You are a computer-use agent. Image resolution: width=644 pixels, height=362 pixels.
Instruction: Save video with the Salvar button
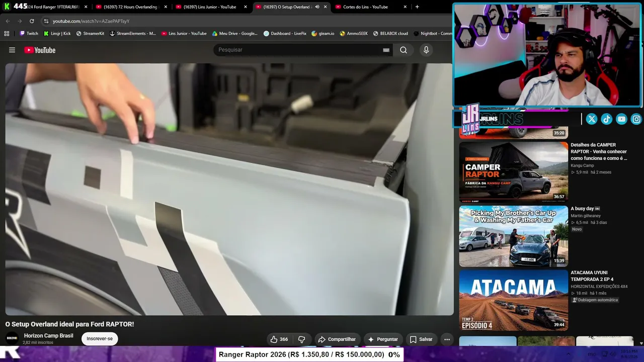point(421,339)
